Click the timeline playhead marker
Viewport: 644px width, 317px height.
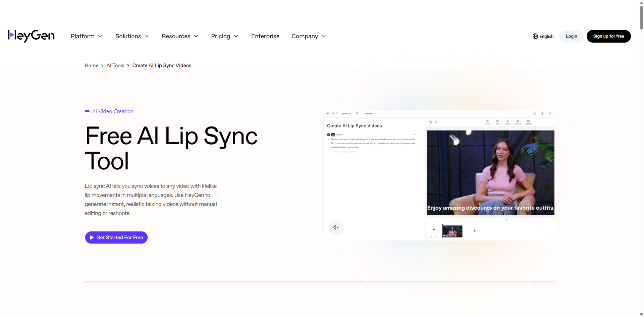coord(442,224)
